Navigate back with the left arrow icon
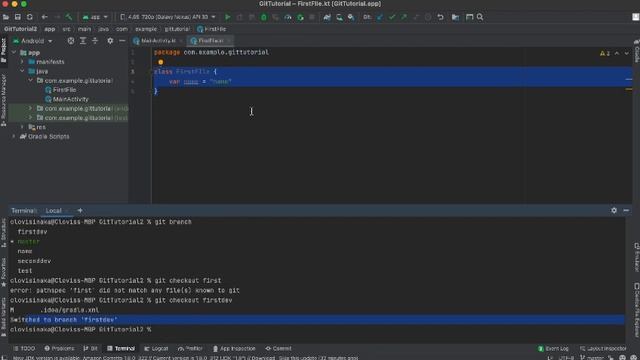The width and height of the screenshot is (640, 360). pyautogui.click(x=44, y=17)
